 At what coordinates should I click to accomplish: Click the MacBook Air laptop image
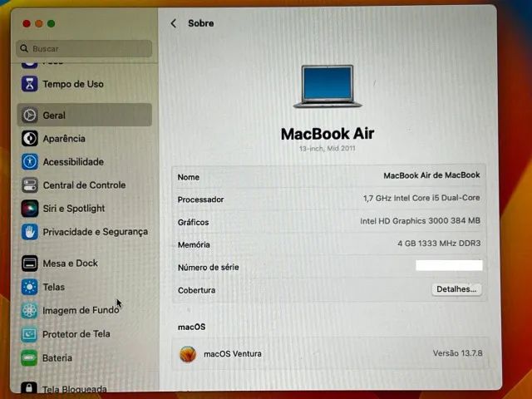[x=328, y=86]
